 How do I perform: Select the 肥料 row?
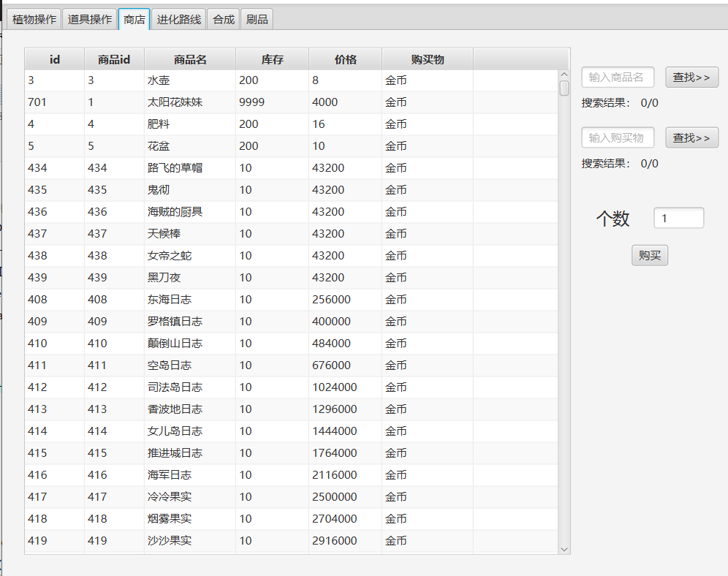(291, 124)
